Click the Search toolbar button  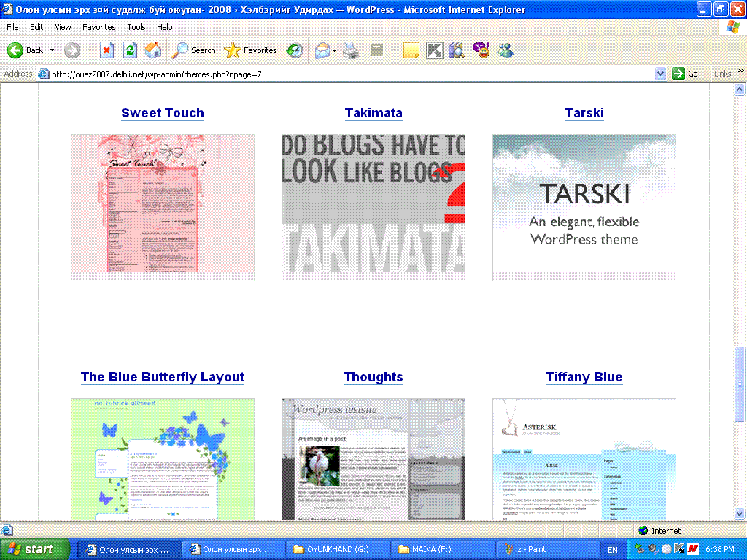[193, 50]
